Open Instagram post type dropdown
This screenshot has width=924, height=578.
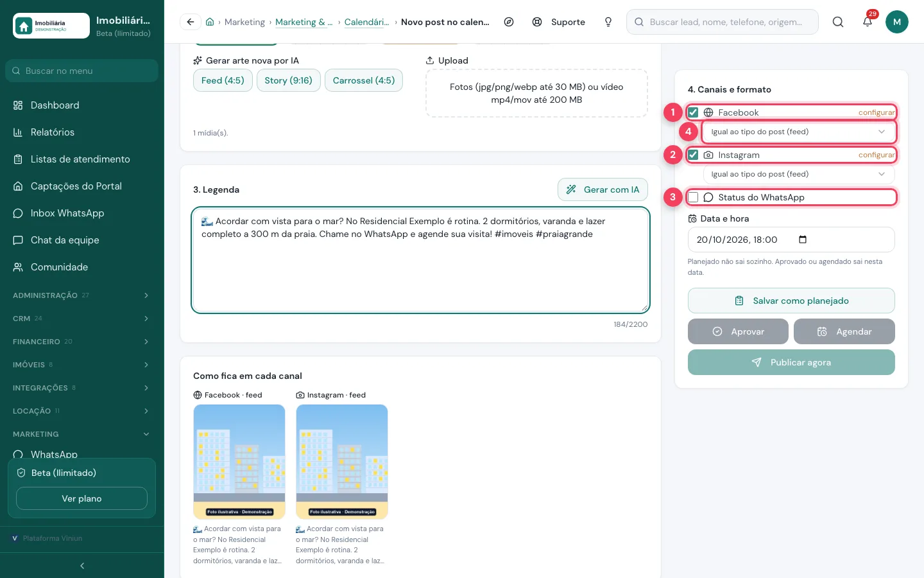pos(799,174)
